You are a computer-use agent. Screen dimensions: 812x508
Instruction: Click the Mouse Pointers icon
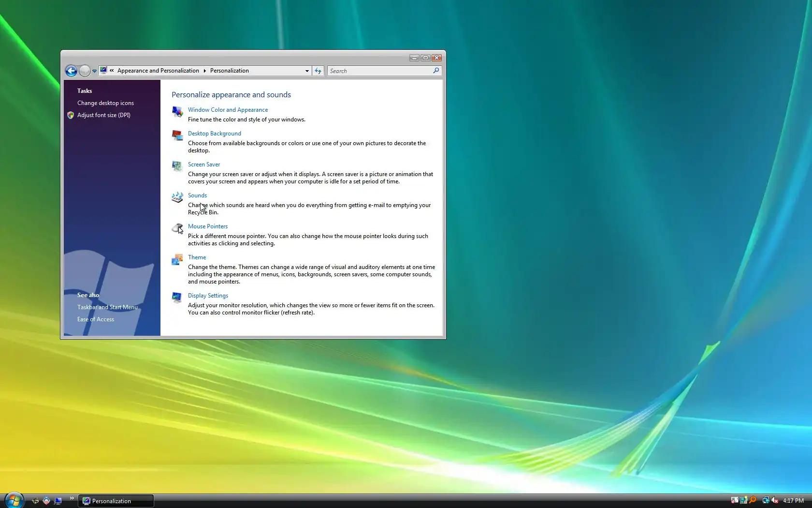click(177, 228)
